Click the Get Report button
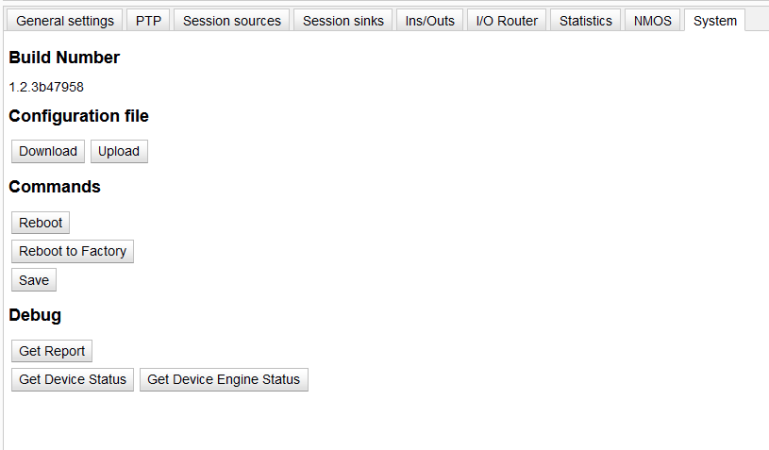Image resolution: width=769 pixels, height=450 pixels. coord(52,351)
